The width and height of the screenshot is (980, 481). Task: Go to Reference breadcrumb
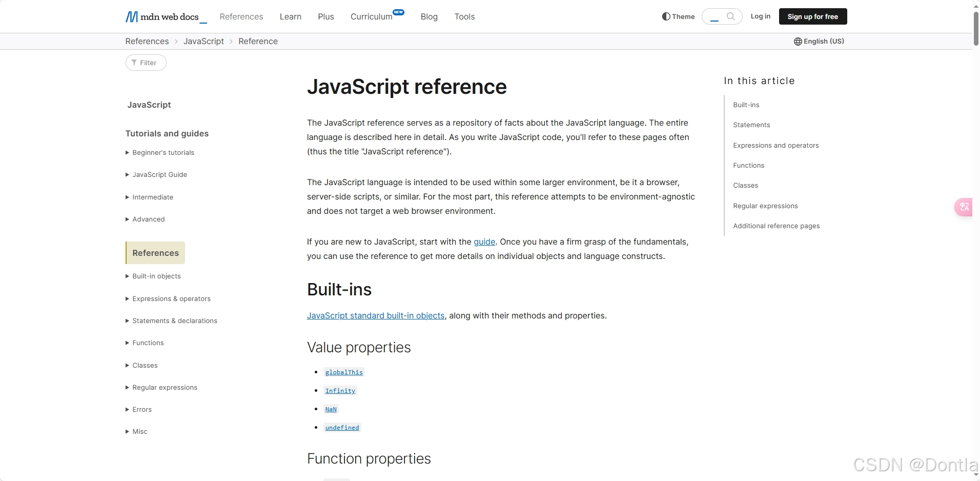[258, 42]
